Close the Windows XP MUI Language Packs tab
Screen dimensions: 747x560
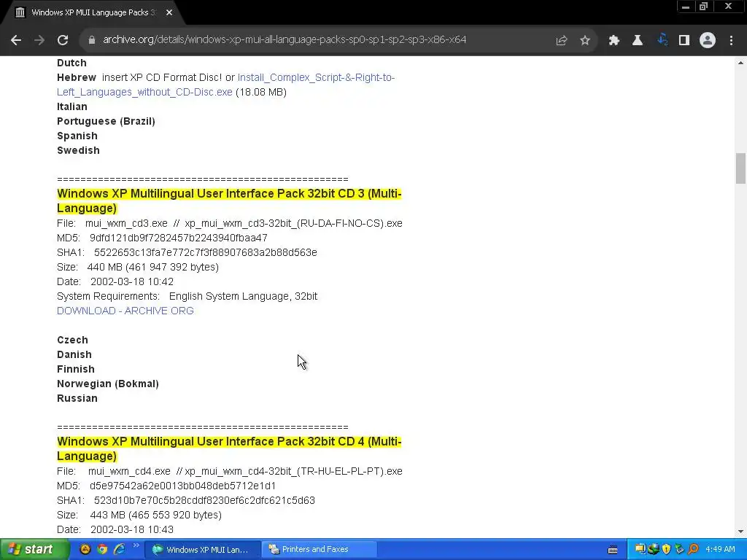point(169,13)
